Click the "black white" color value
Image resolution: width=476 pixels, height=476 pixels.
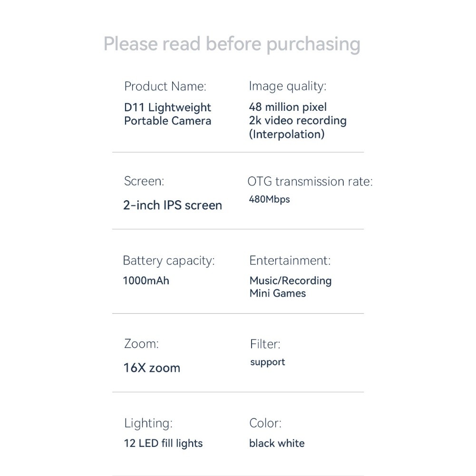tap(276, 444)
